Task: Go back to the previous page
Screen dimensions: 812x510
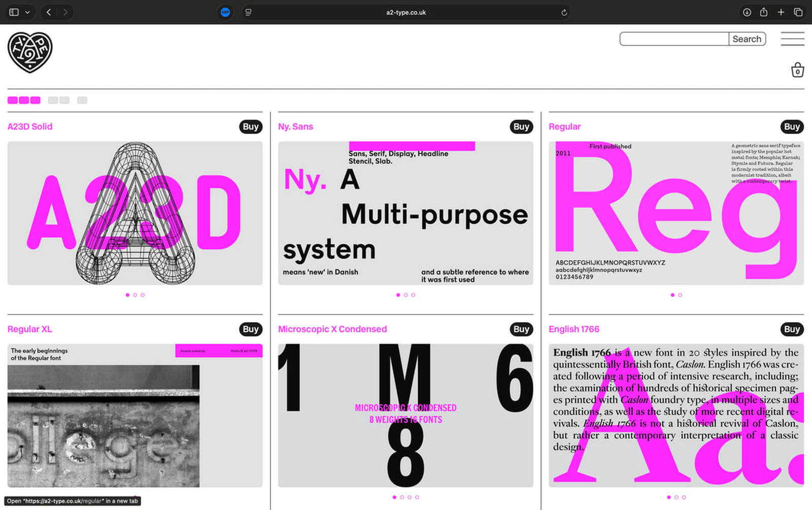Action: pos(49,12)
